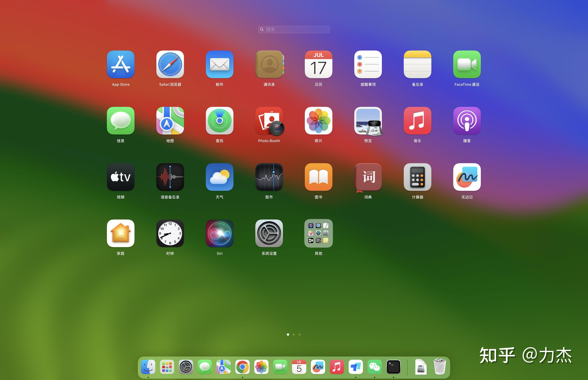Launch WeChat from the Dock
Viewport: 588px width, 380px height.
click(375, 367)
